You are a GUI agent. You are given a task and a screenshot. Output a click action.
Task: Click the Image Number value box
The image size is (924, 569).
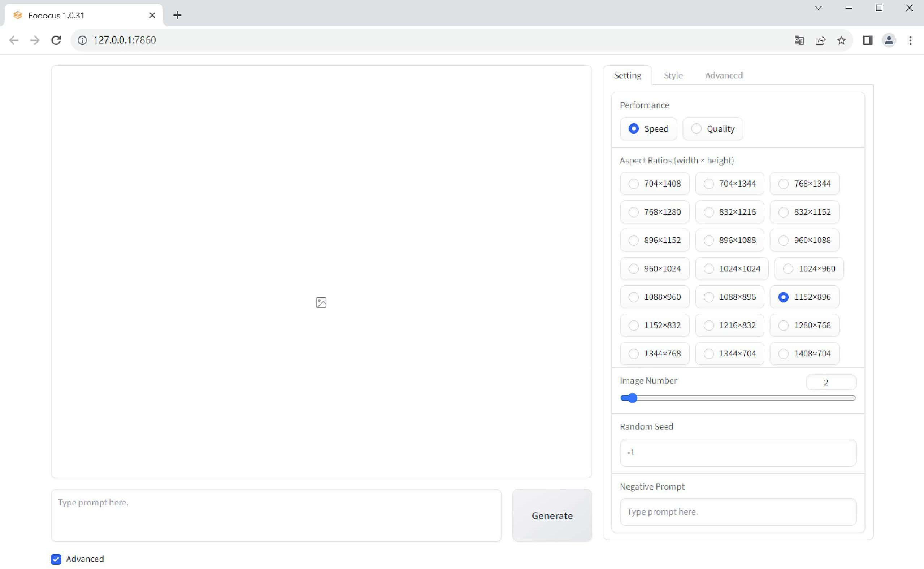tap(831, 382)
